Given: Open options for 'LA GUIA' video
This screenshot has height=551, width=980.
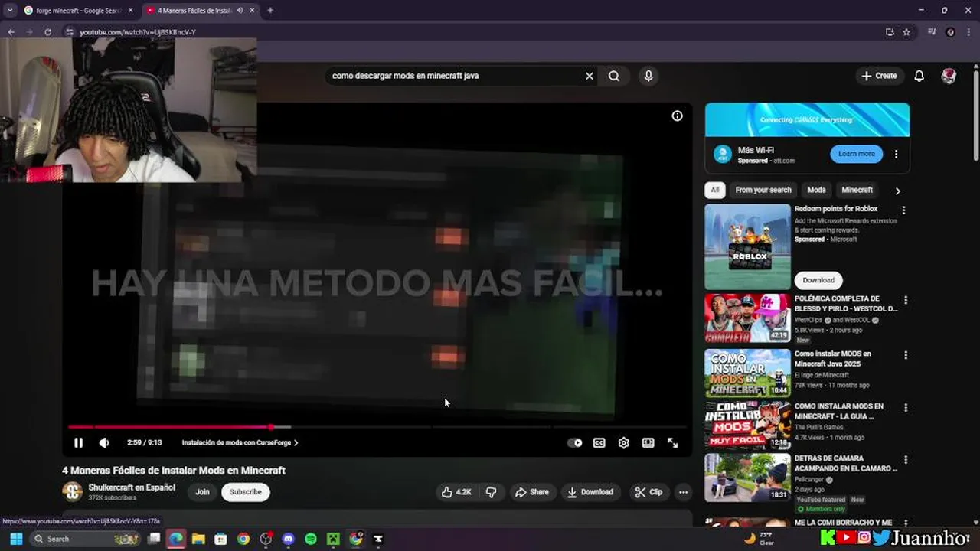Looking at the screenshot, I should click(905, 407).
